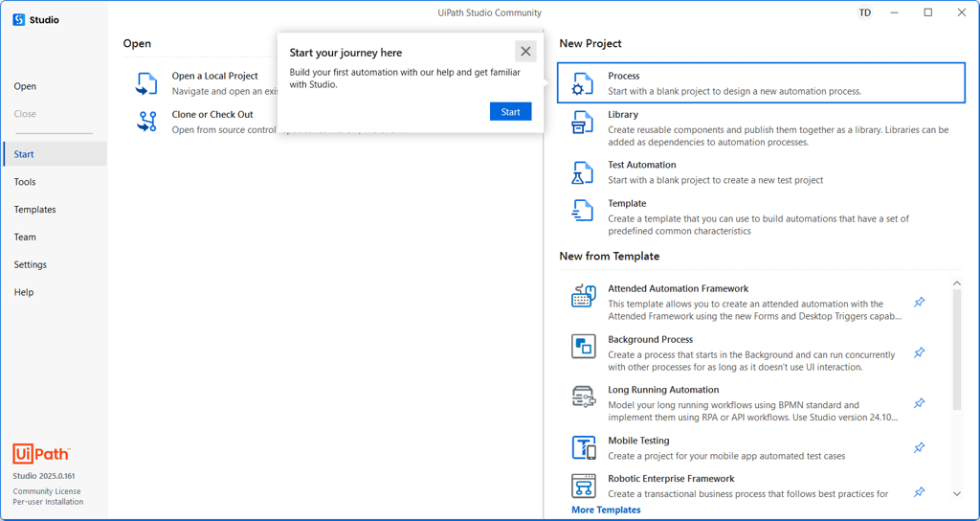
Task: Select Long Running Automation title
Action: click(664, 389)
